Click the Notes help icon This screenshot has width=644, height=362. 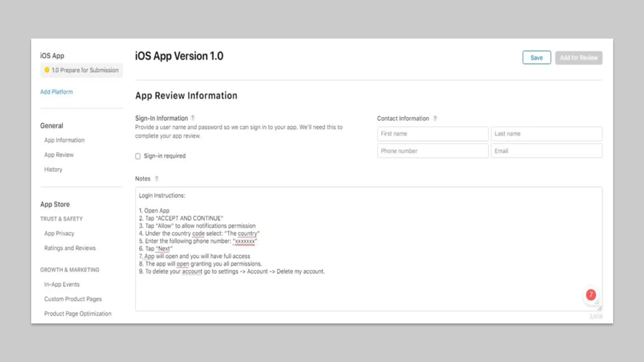pyautogui.click(x=156, y=179)
